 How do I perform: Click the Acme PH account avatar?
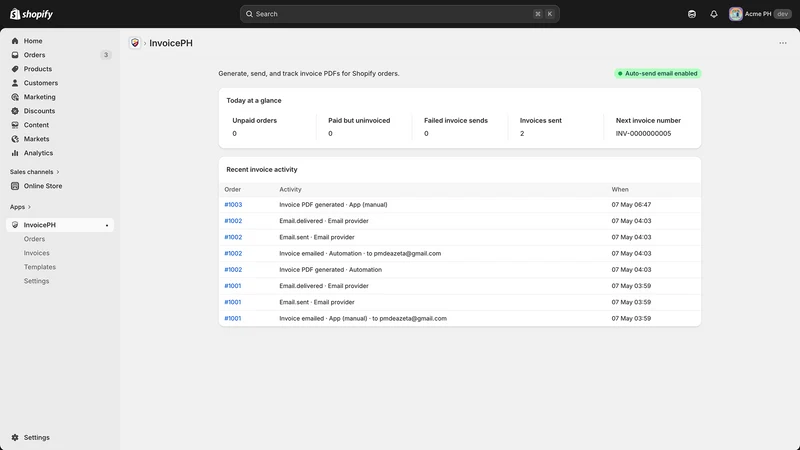pos(735,14)
